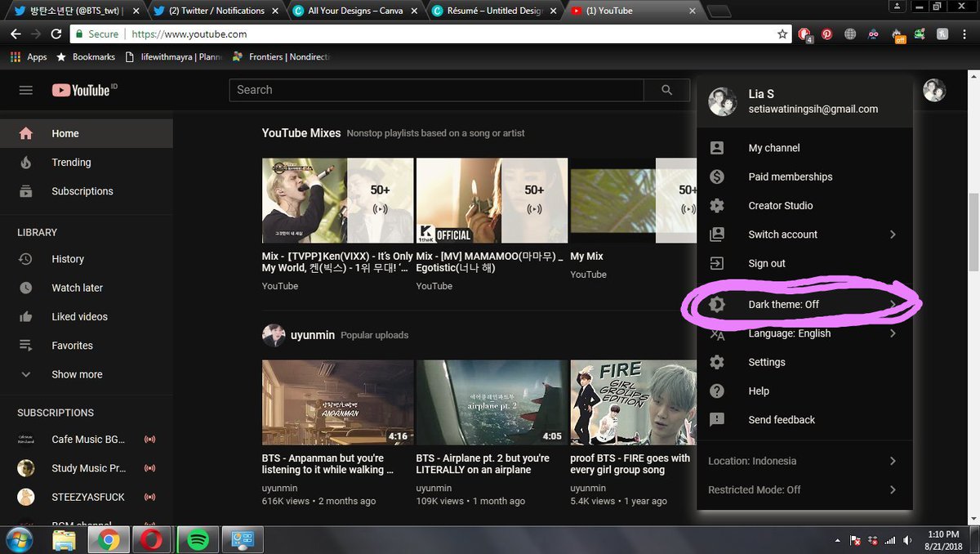
Task: Click the volume icon in system tray
Action: (907, 540)
